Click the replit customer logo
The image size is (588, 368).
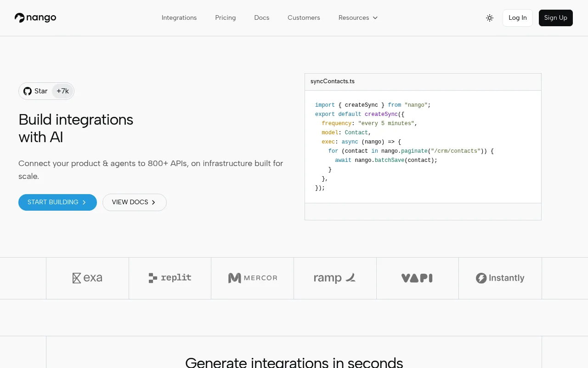[170, 278]
